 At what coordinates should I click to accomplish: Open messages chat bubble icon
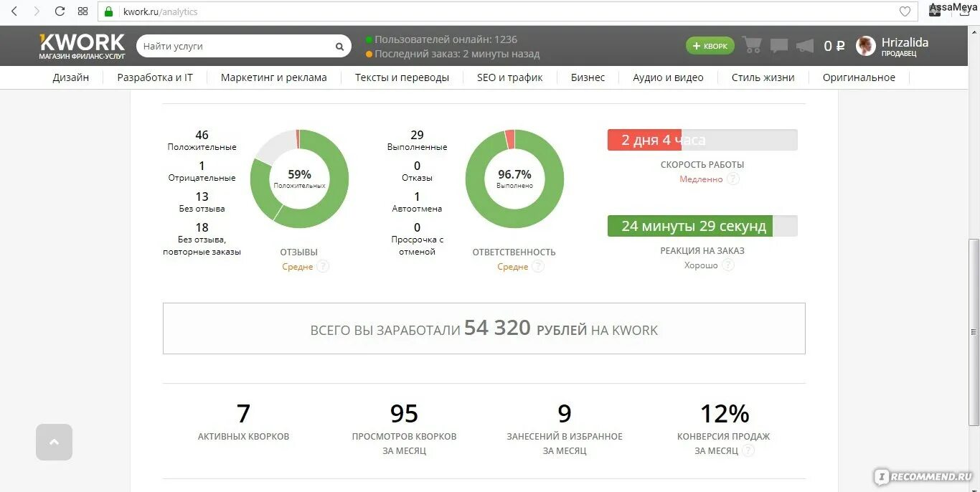pos(778,46)
